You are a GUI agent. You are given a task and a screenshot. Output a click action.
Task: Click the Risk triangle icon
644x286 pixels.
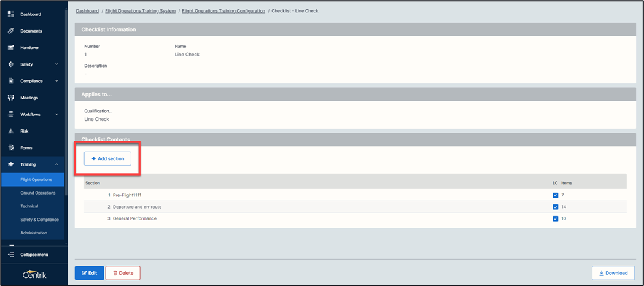pos(11,131)
